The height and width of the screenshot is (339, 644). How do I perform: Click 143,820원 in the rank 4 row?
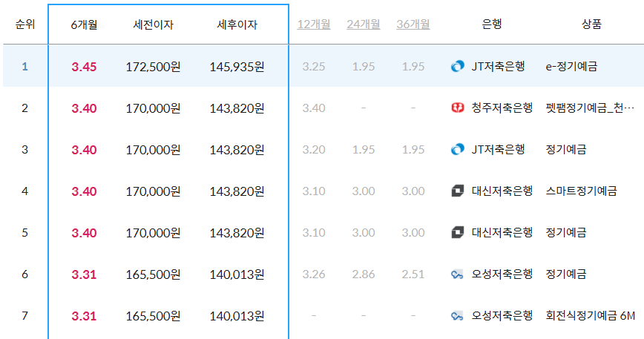237,191
